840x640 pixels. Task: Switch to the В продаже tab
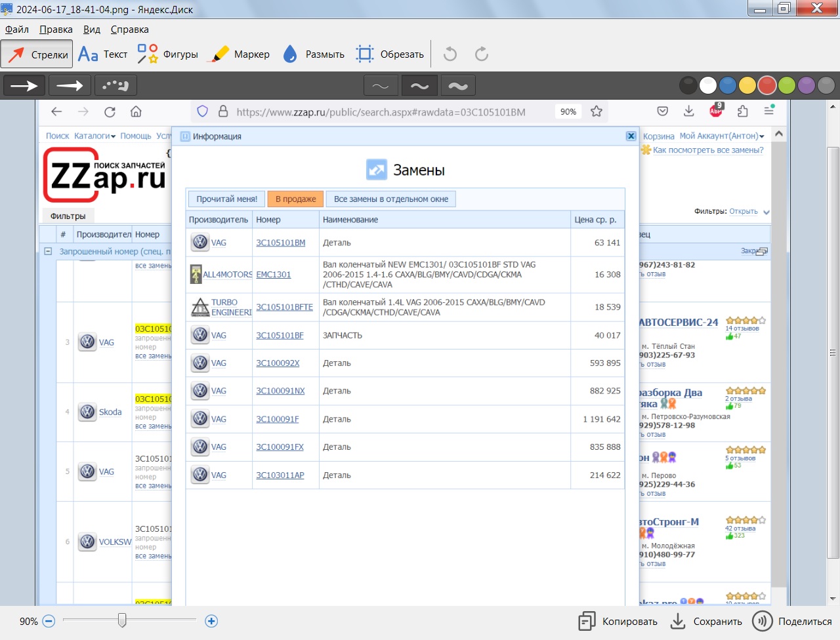(x=295, y=199)
